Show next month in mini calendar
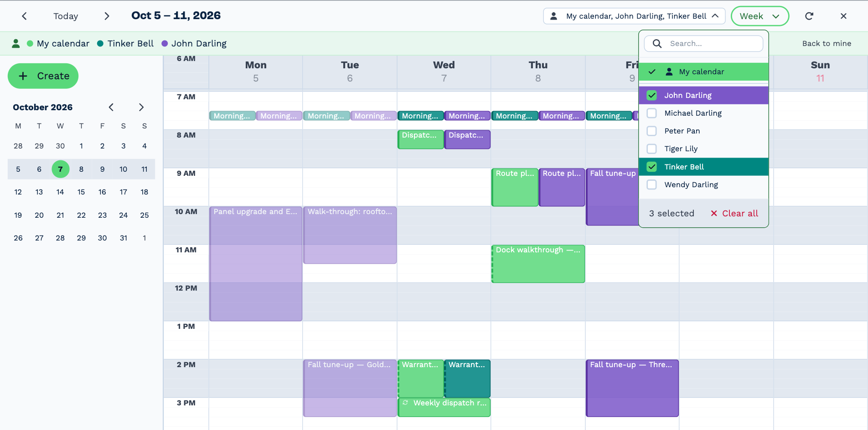The height and width of the screenshot is (430, 868). (x=141, y=107)
